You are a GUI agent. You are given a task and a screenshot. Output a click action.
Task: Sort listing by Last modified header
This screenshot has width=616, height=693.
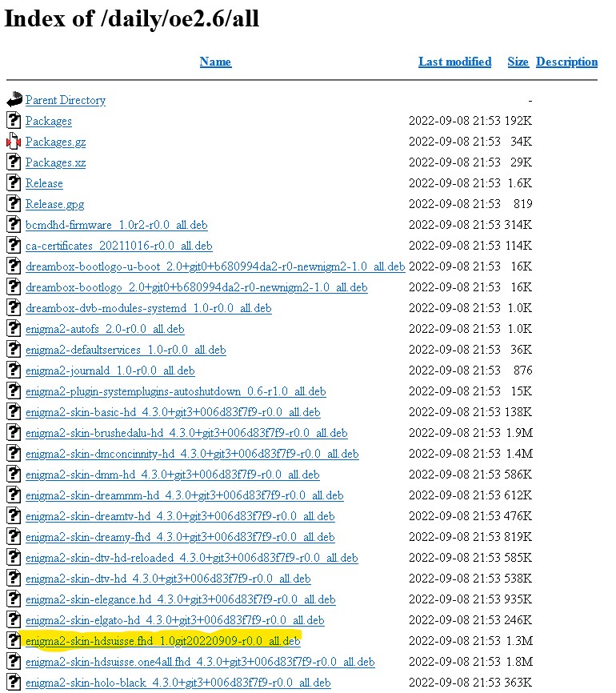pos(454,62)
